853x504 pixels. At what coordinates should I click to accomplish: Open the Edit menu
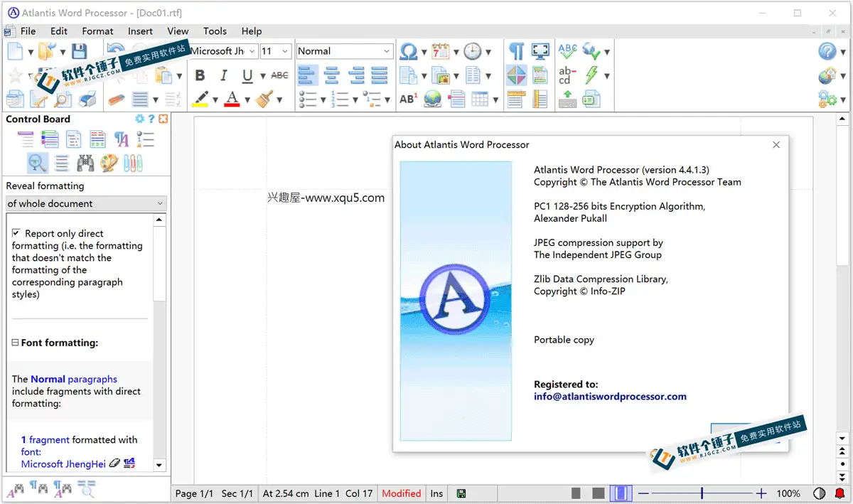[x=59, y=31]
